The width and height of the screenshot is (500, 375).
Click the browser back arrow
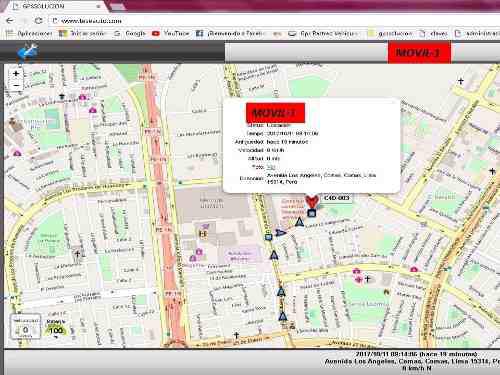point(10,21)
